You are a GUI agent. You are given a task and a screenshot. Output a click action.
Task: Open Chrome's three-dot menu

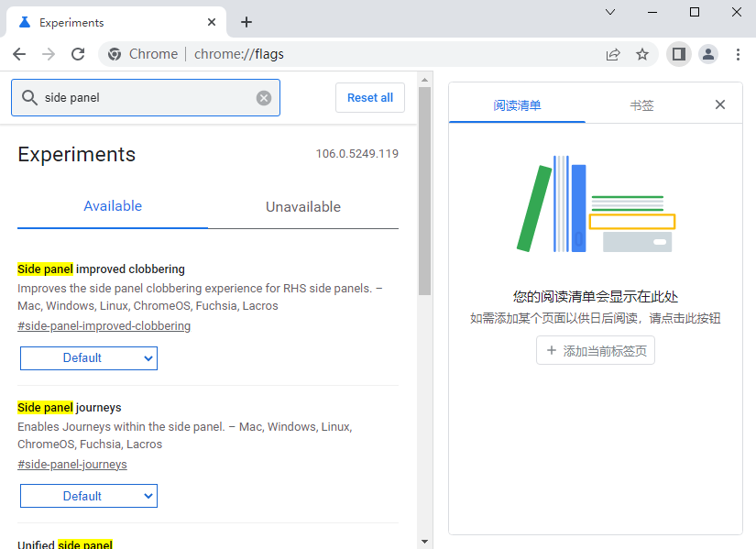738,54
